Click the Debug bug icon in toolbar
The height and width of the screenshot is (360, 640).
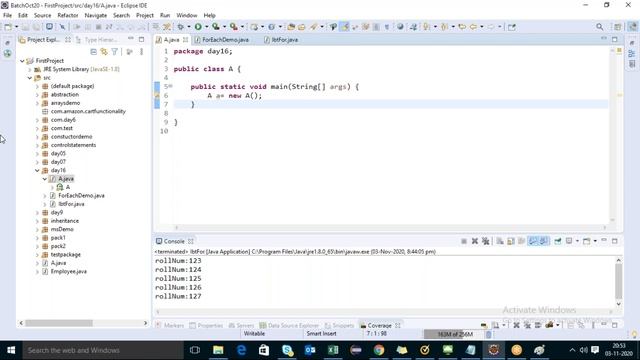tap(180, 27)
